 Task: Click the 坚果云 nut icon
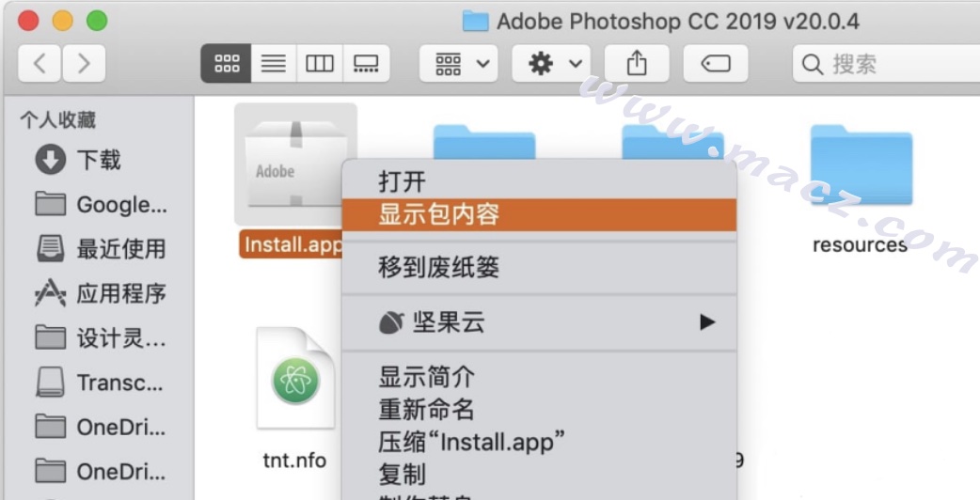pyautogui.click(x=392, y=322)
